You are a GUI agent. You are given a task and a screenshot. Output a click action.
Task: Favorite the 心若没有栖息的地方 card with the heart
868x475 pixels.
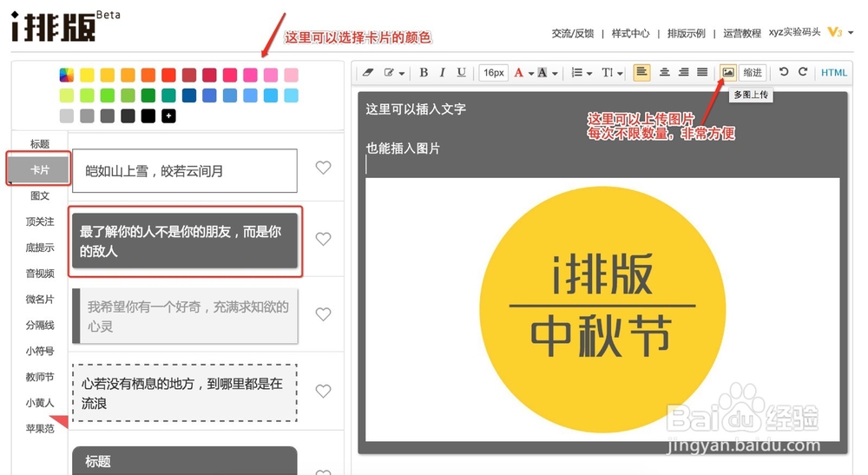click(323, 391)
